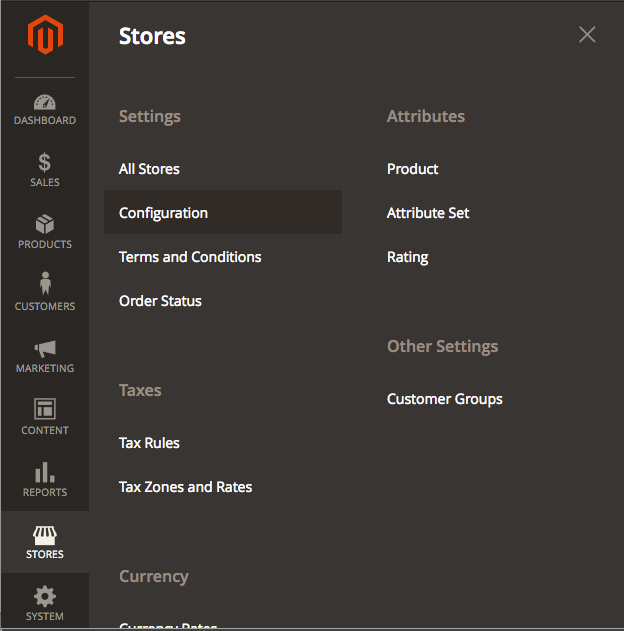
Task: Open Tax Rules page
Action: click(149, 443)
